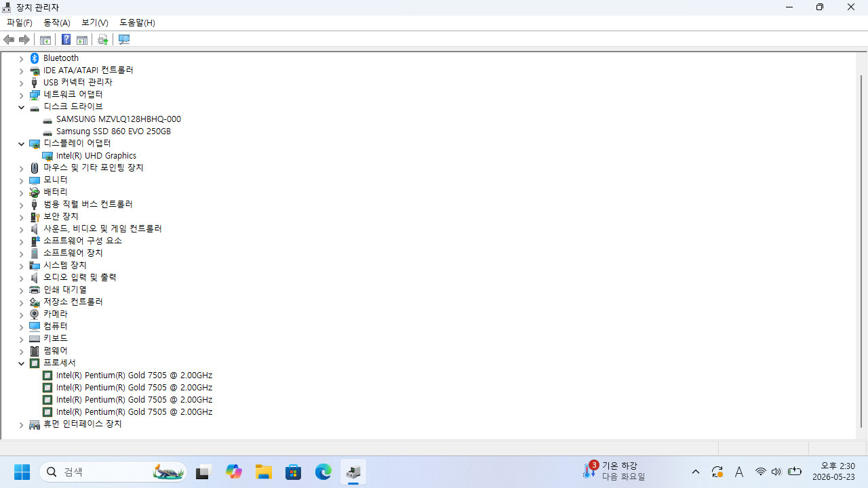Select the 범용 직렬 버스 컨트롤러 label

88,205
